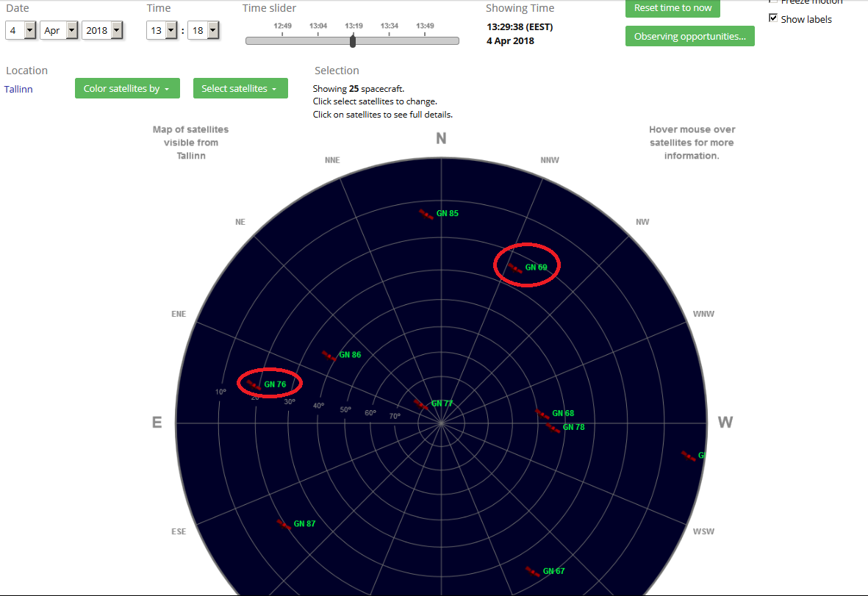Open the Color satellites by menu
The width and height of the screenshot is (868, 596).
coord(127,88)
